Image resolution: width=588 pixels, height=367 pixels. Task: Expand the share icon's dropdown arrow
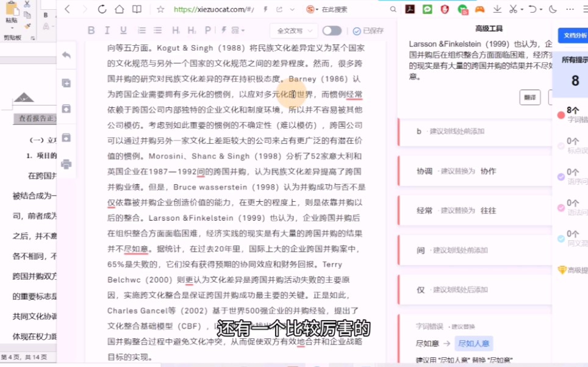pyautogui.click(x=292, y=10)
